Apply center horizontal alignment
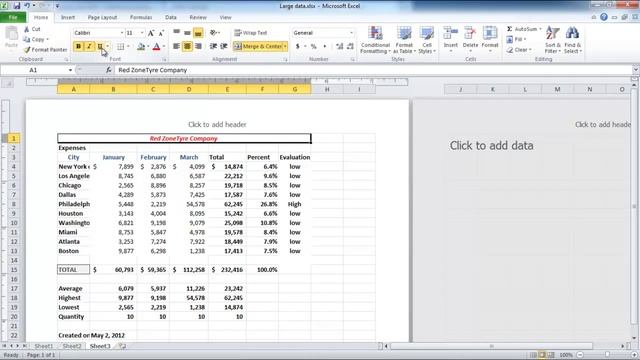The height and width of the screenshot is (360, 640). tap(187, 47)
